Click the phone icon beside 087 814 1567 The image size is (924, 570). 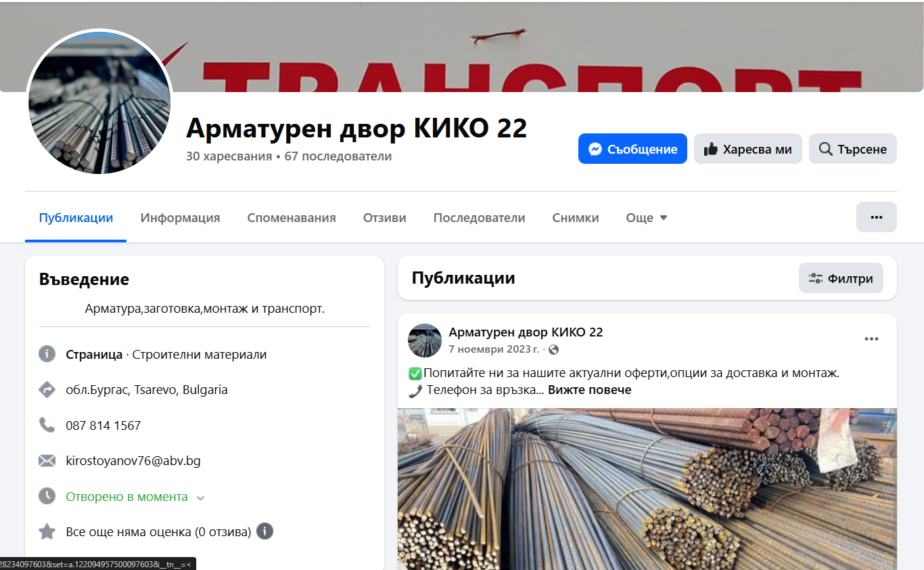[47, 425]
